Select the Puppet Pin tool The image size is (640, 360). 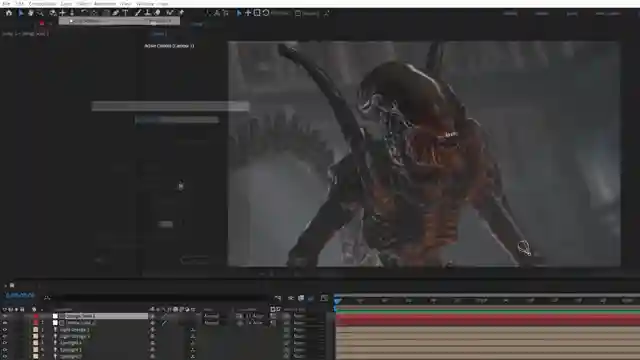pyautogui.click(x=181, y=13)
